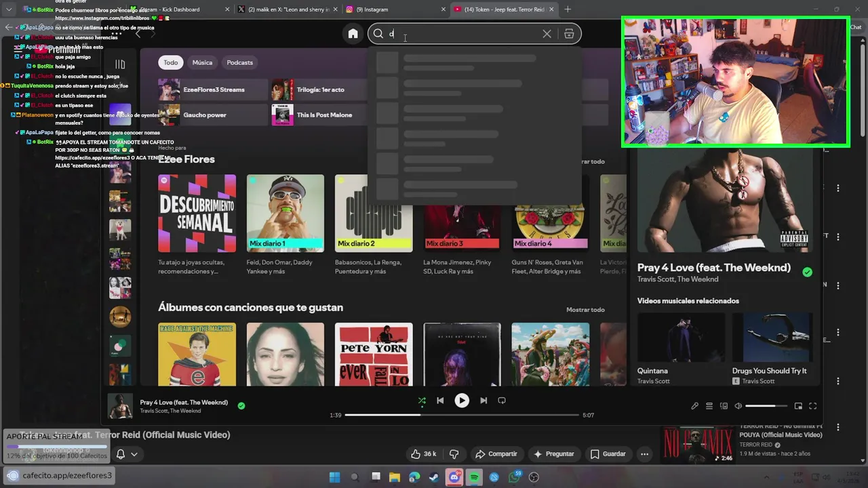Open Windows Start menu
This screenshot has height=488, width=868.
[334, 477]
